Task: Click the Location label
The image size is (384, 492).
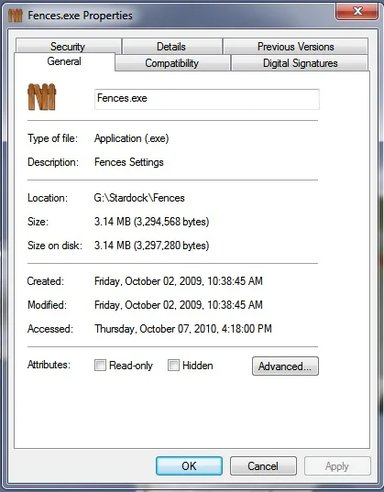Action: 47,198
